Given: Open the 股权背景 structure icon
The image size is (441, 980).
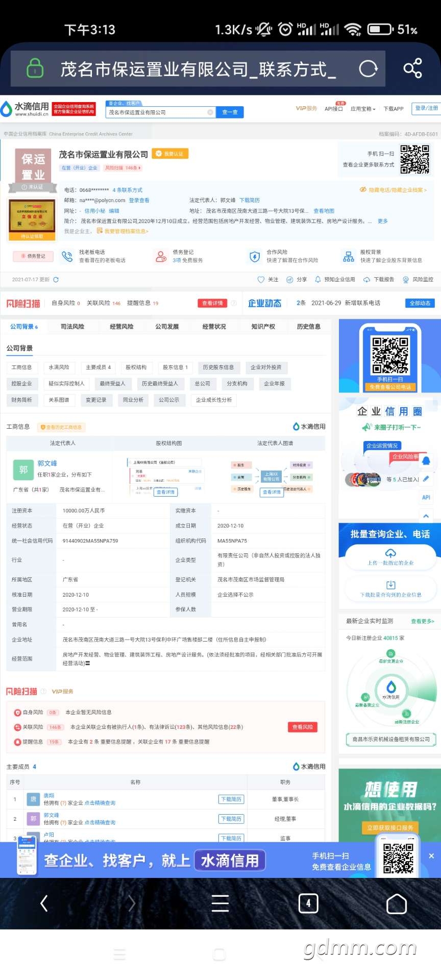Looking at the screenshot, I should point(349,256).
